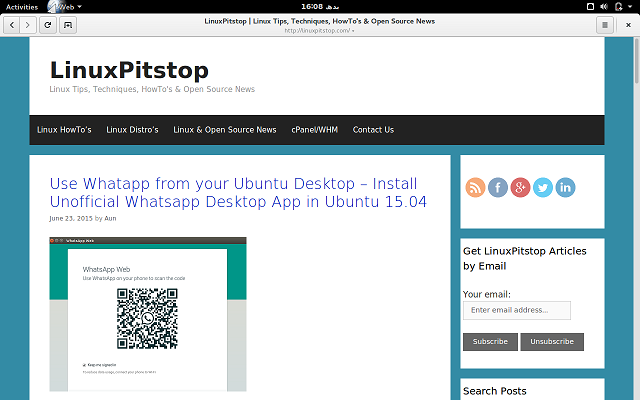
Task: Open the browser hamburger menu
Action: [605, 25]
